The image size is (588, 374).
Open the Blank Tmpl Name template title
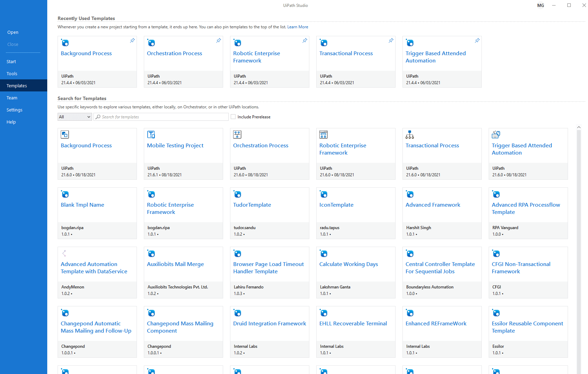click(82, 205)
